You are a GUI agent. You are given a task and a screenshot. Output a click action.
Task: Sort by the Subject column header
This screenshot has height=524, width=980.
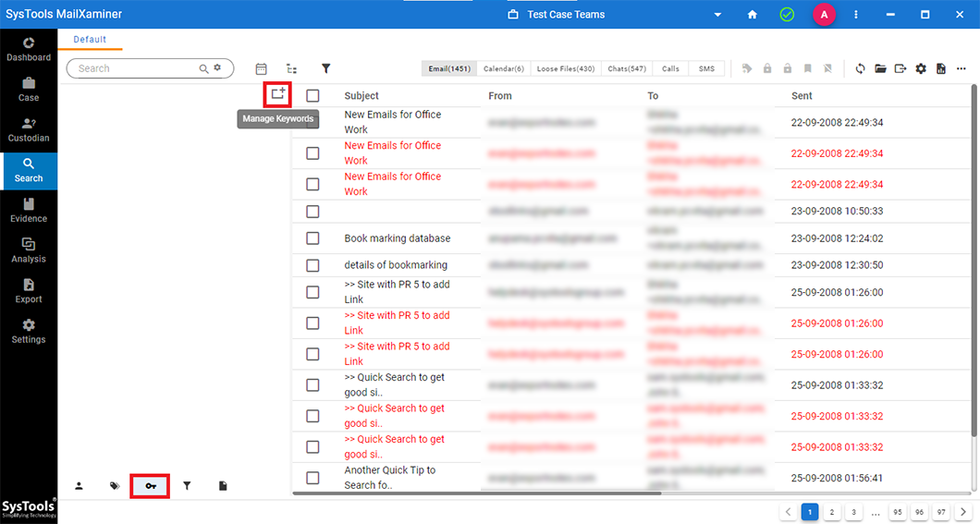(x=361, y=95)
